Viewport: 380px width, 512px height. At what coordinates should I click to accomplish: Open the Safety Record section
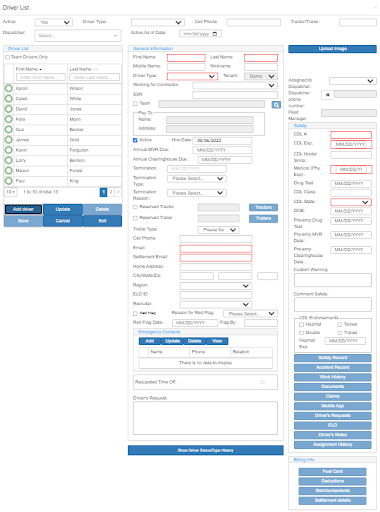click(333, 358)
